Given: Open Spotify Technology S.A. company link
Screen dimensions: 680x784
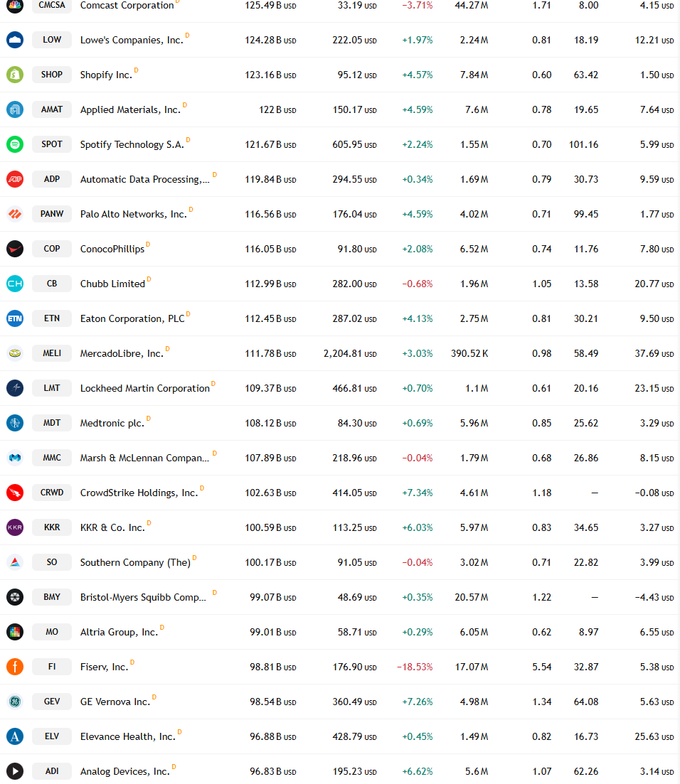Looking at the screenshot, I should [132, 144].
